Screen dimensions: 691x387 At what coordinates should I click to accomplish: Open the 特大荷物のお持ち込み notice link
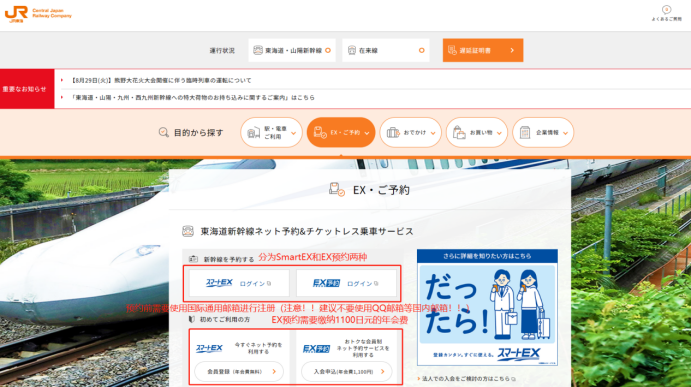(x=193, y=97)
